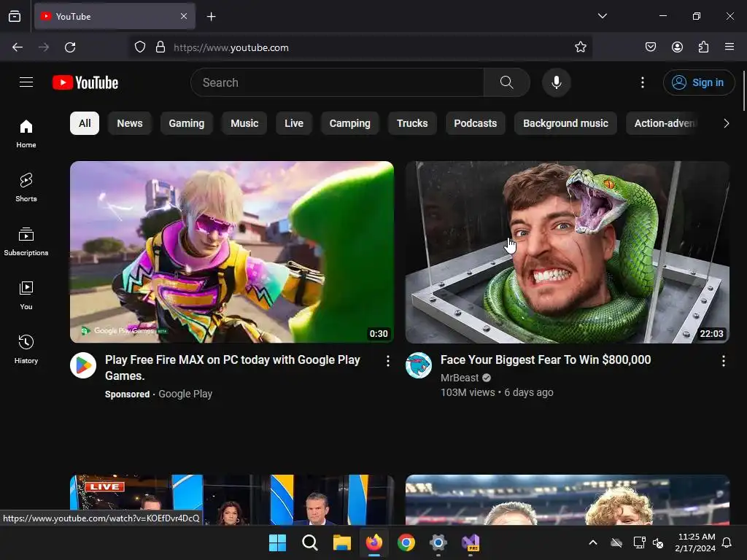Select the Trucks filter chip

(x=412, y=123)
